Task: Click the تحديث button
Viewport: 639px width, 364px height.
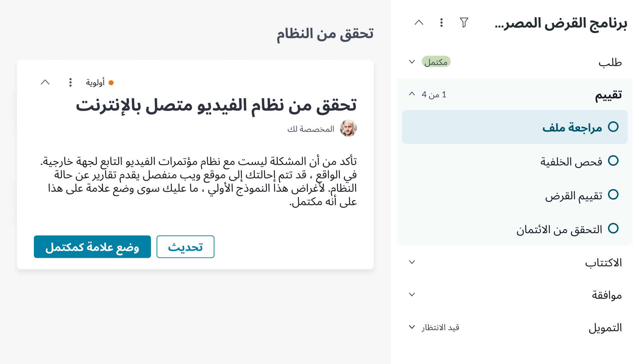Action: coord(185,247)
